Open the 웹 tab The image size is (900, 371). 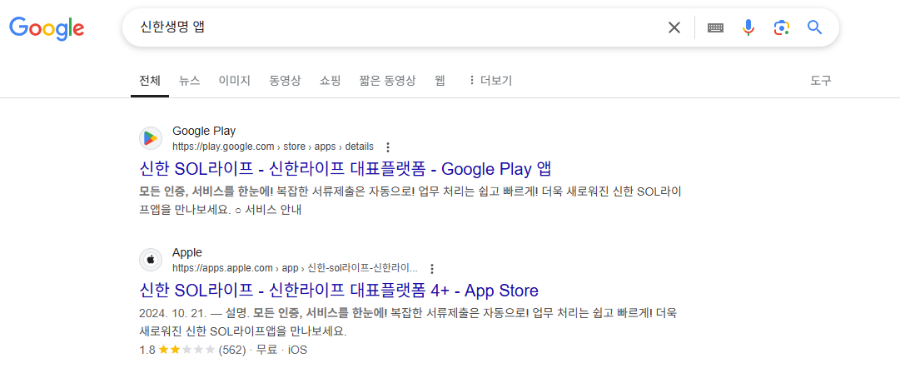coord(440,80)
